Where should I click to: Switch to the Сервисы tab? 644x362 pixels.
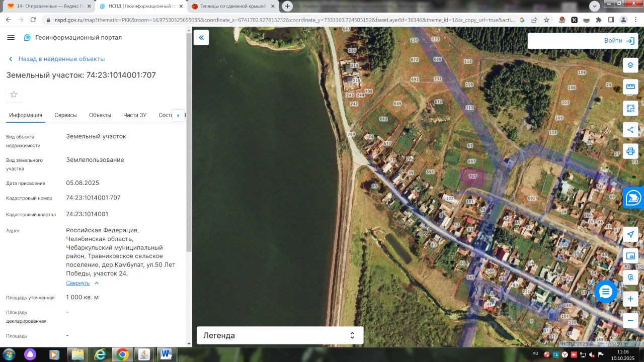pyautogui.click(x=66, y=115)
